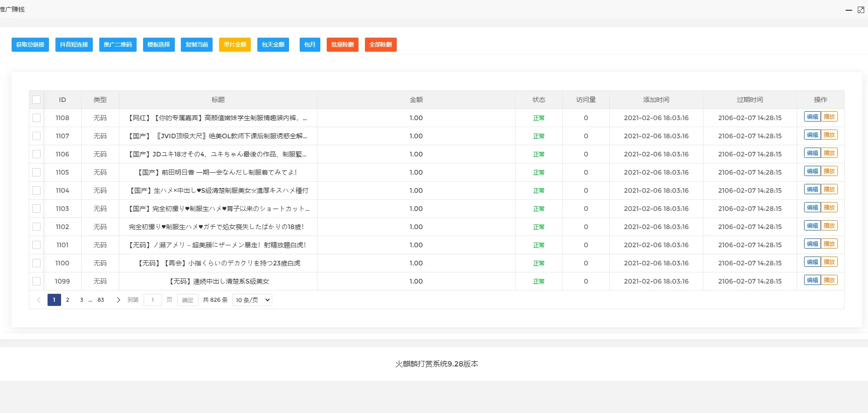
Task: Check the checkbox for row ID 1107
Action: [x=36, y=136]
